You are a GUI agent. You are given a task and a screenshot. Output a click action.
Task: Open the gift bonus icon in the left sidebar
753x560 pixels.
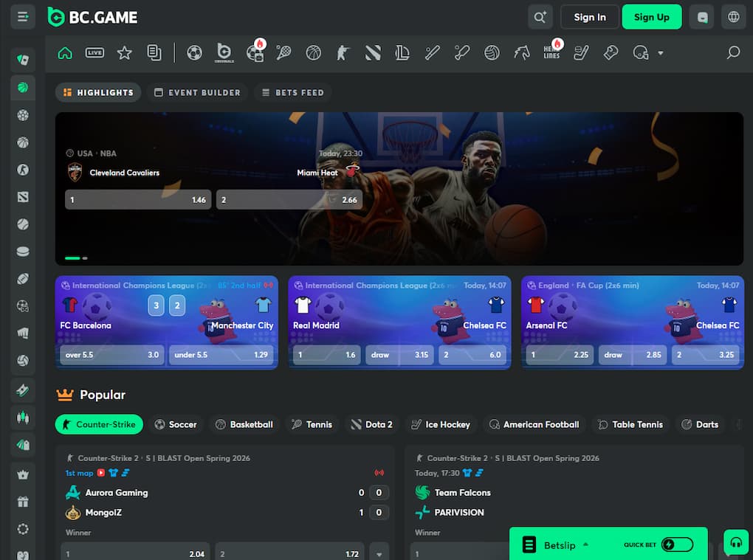(x=23, y=502)
